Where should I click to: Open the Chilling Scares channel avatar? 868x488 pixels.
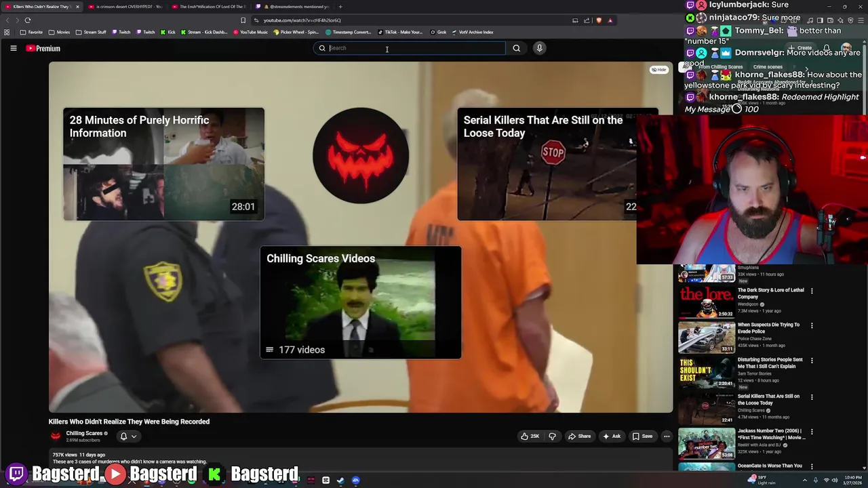click(x=56, y=436)
